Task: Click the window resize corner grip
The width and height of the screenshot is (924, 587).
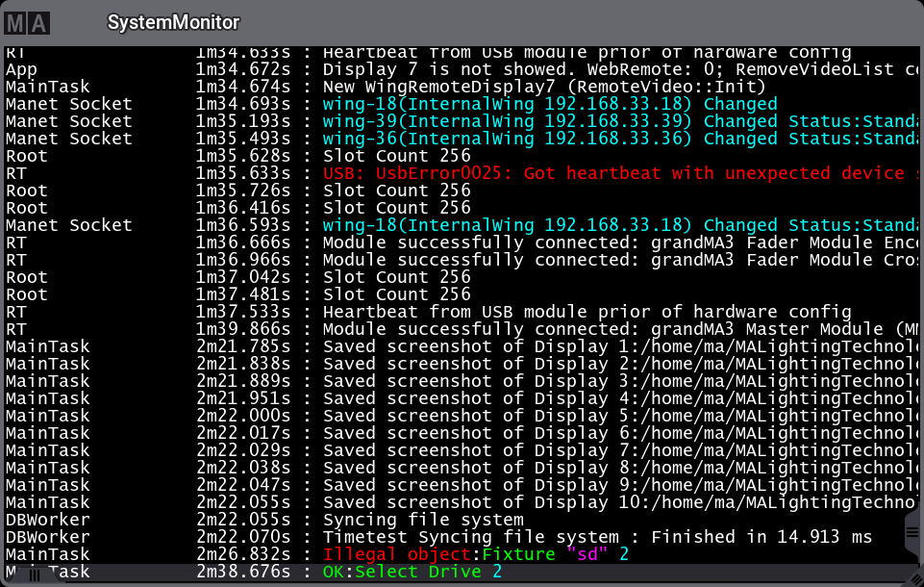Action: click(x=915, y=578)
